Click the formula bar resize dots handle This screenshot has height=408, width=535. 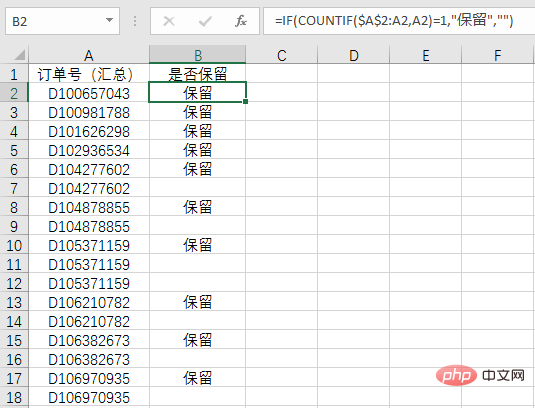(135, 21)
